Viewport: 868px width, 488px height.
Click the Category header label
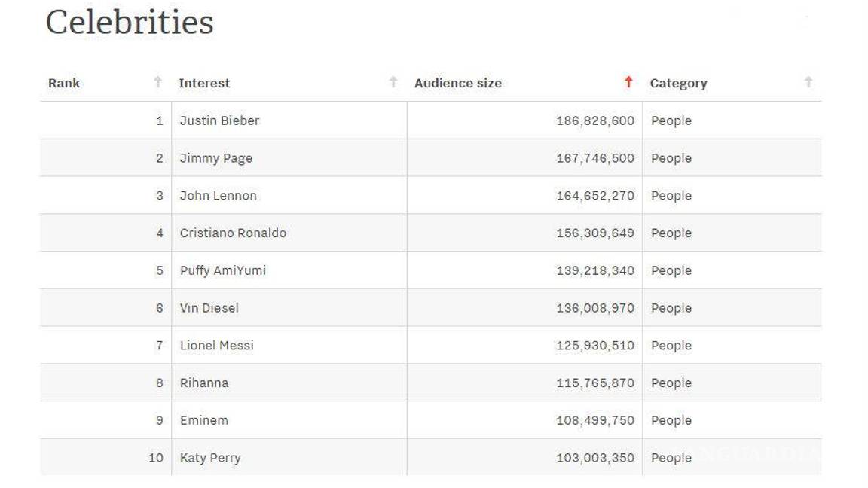(x=678, y=83)
